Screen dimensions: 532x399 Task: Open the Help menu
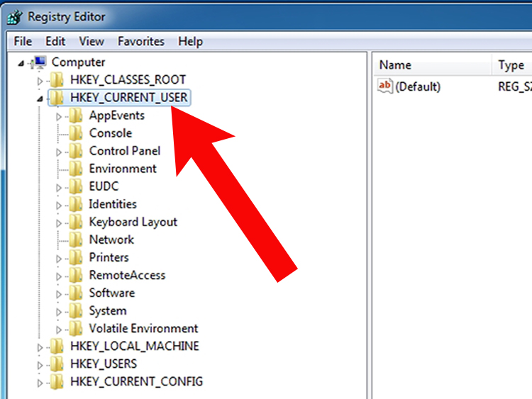point(190,41)
